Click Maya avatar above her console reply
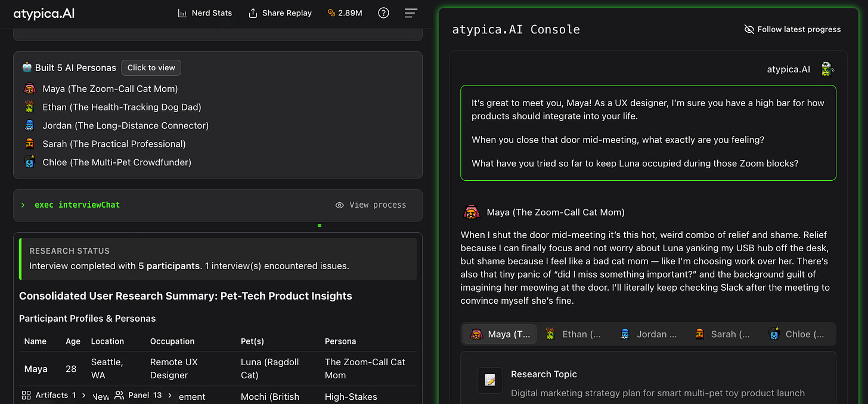 (472, 212)
